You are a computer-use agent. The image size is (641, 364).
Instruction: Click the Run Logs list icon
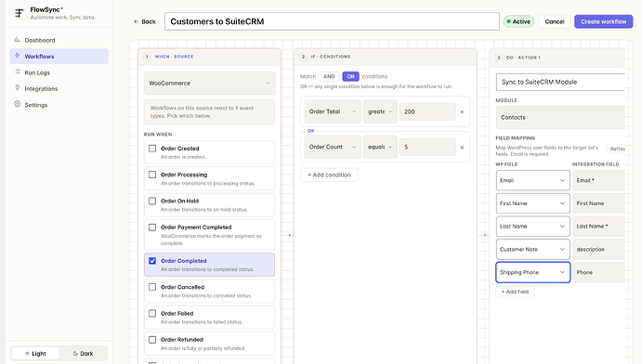pos(17,71)
